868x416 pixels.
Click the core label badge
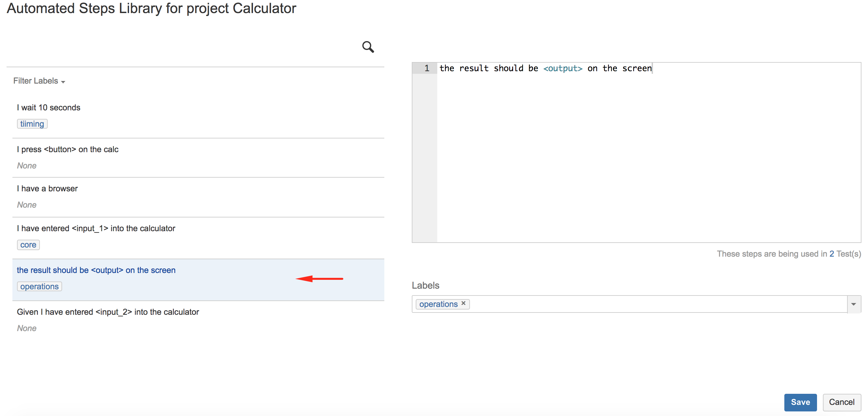[28, 245]
